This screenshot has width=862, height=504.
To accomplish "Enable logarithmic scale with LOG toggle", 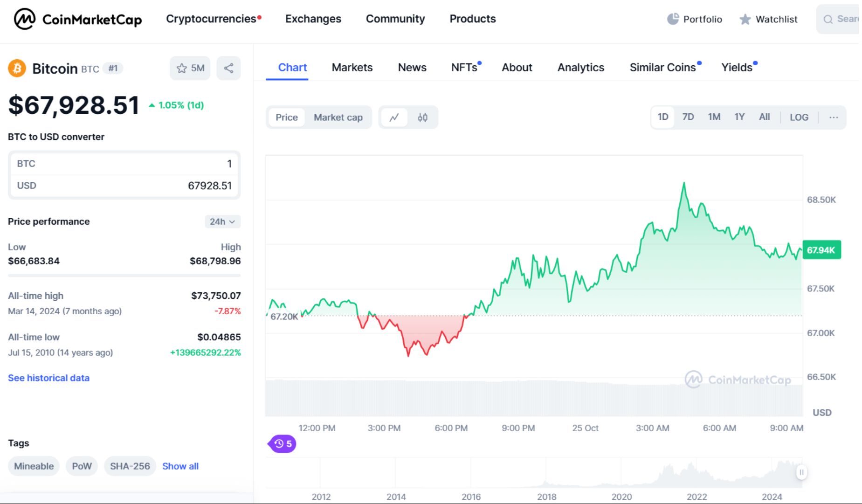I will pos(799,117).
